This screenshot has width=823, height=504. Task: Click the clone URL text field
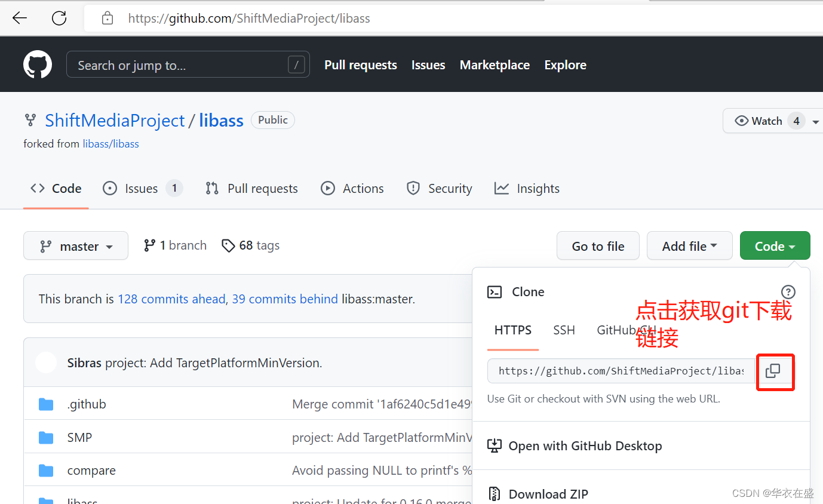[x=621, y=371]
